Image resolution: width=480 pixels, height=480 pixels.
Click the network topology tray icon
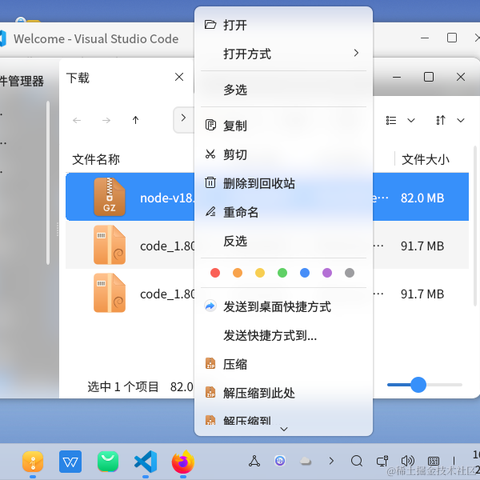coord(254,461)
